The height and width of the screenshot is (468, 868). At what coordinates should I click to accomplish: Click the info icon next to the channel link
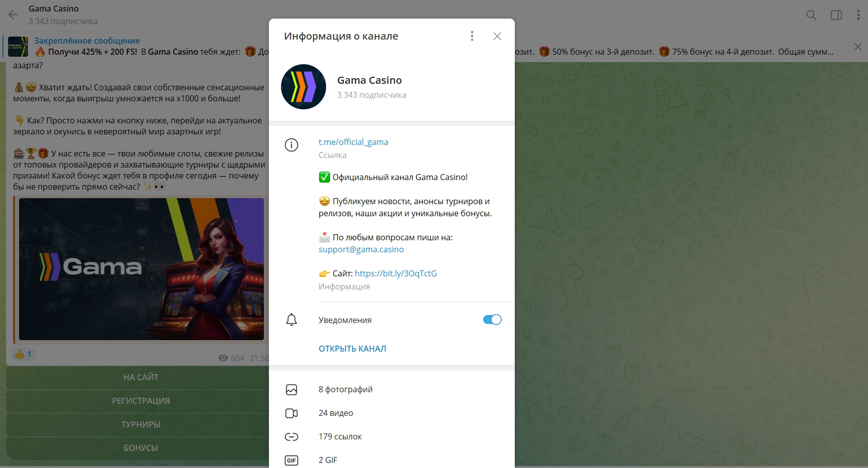(292, 145)
